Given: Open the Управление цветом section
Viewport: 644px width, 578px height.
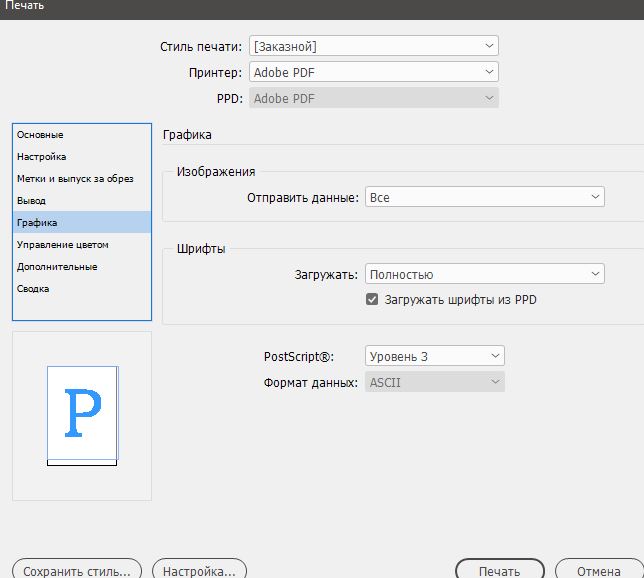Looking at the screenshot, I should 82,244.
